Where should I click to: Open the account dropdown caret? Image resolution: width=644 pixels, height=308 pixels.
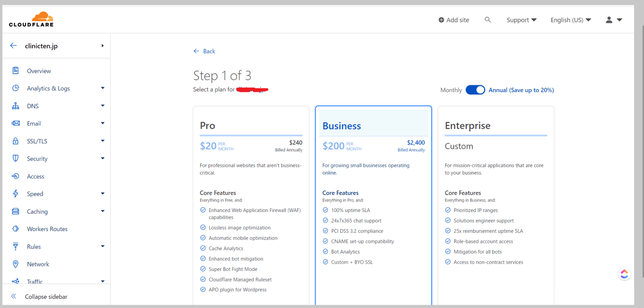(x=620, y=20)
